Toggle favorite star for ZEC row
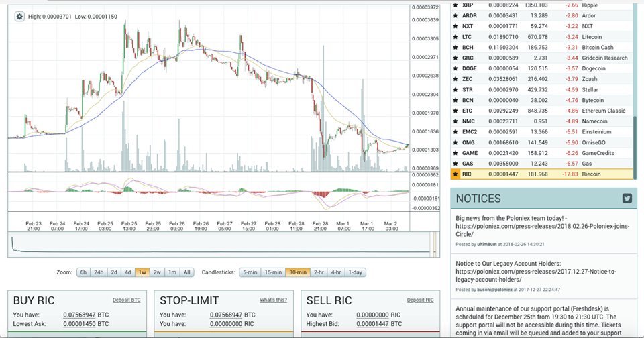This screenshot has width=644, height=338. point(455,79)
